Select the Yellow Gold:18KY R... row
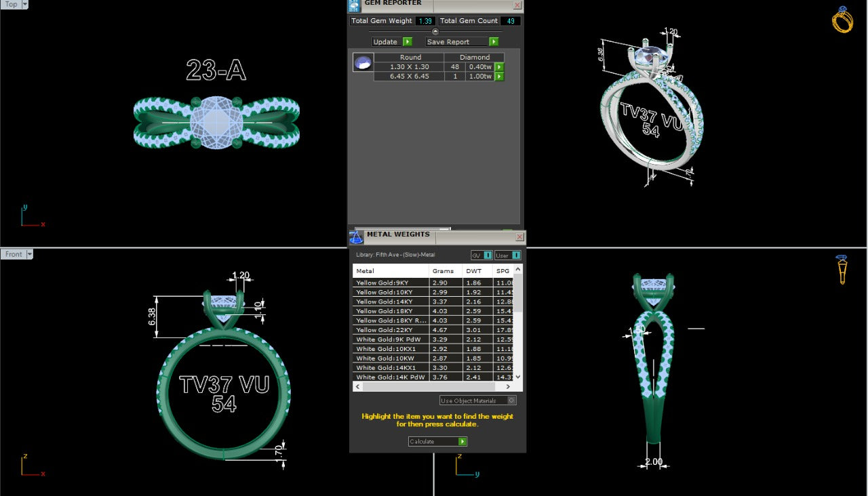The height and width of the screenshot is (496, 868). 433,321
